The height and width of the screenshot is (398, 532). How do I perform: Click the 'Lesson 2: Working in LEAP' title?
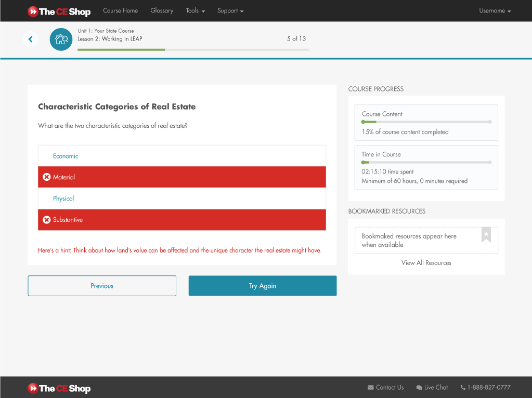[110, 39]
